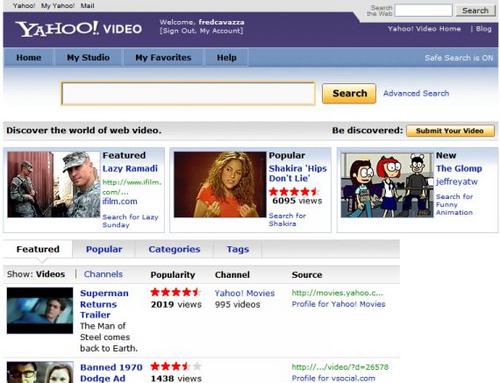This screenshot has height=383, width=500.
Task: Click Search for Shakira link
Action: pyautogui.click(x=287, y=220)
